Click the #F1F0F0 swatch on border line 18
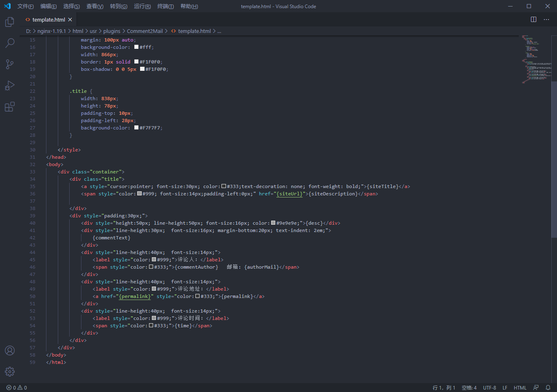 point(136,62)
